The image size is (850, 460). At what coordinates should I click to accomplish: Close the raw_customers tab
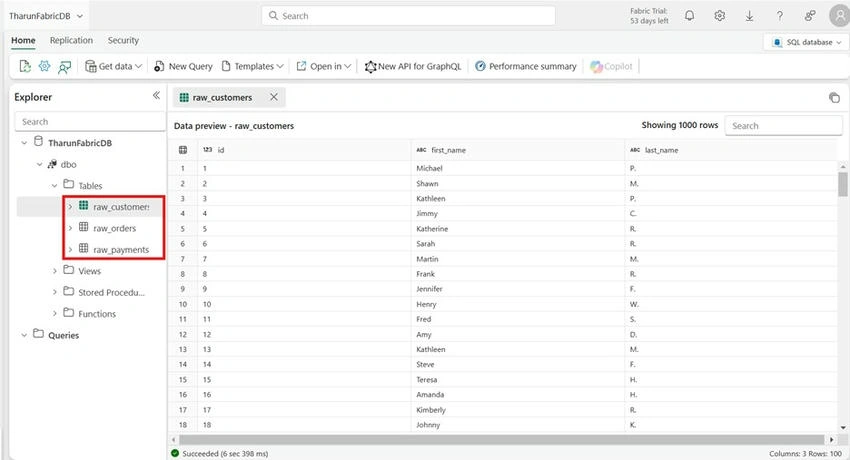(274, 97)
